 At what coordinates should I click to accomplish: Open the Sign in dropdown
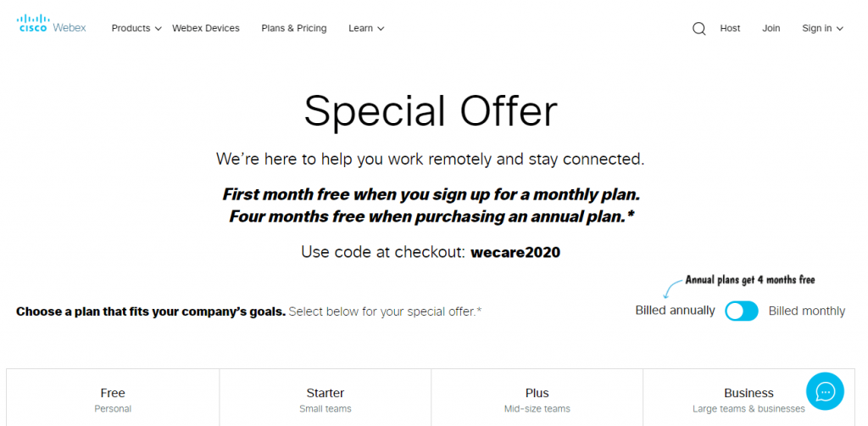pyautogui.click(x=822, y=28)
